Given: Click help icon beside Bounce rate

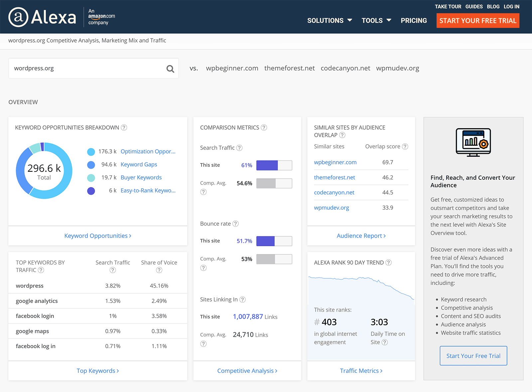Looking at the screenshot, I should 235,224.
